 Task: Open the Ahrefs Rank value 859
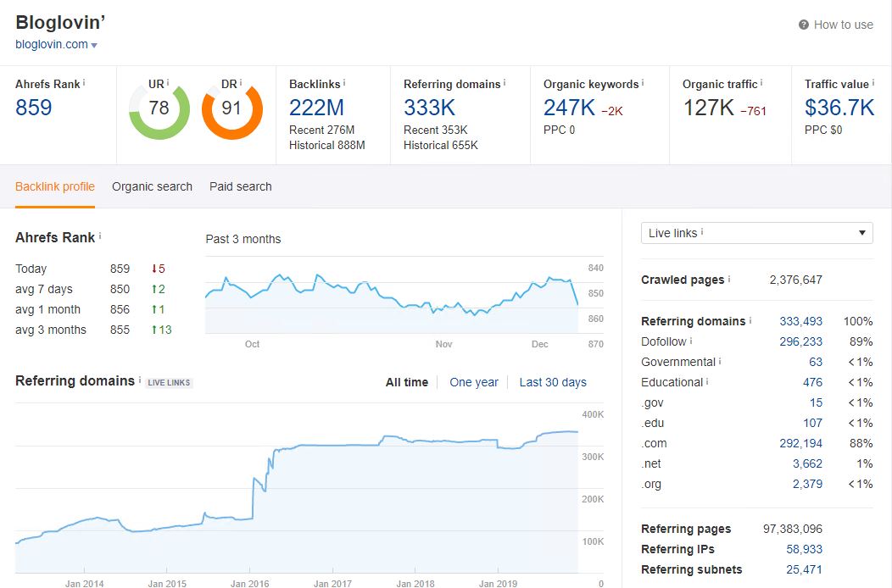point(34,108)
